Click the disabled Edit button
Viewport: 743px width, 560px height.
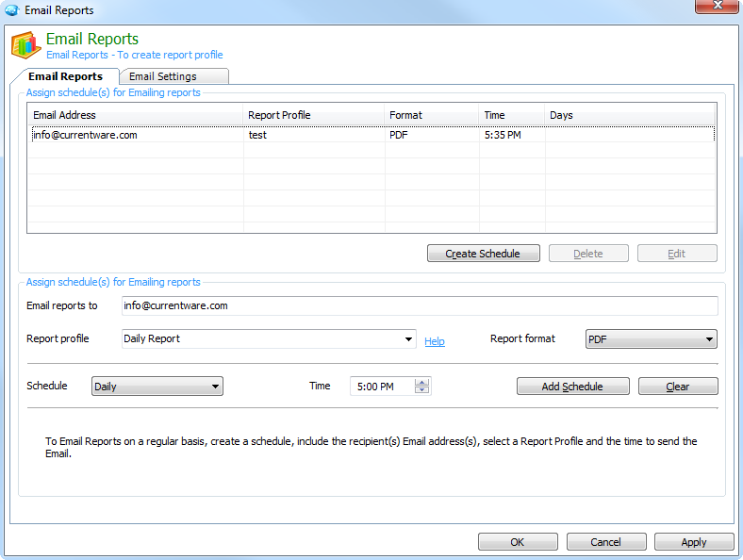pos(677,254)
